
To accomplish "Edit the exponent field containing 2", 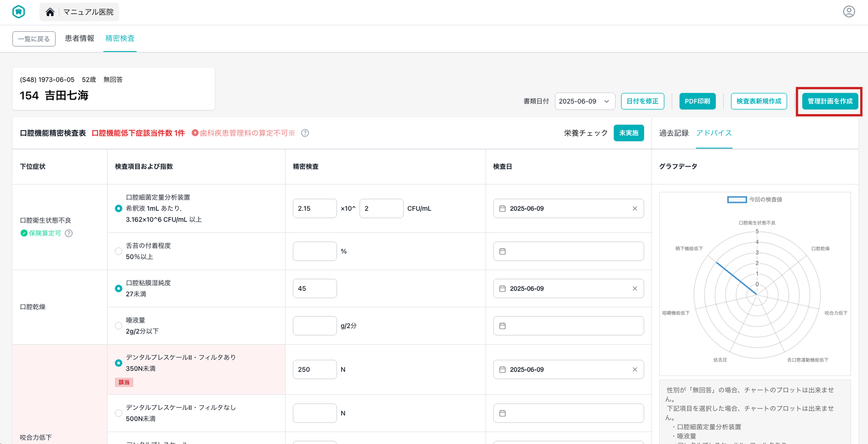I will pyautogui.click(x=381, y=209).
